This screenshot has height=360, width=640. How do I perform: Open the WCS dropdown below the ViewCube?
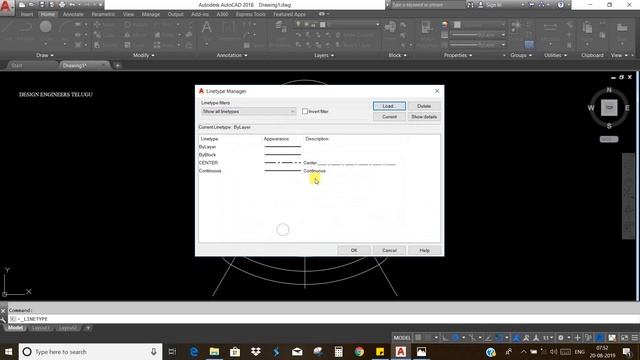(609, 139)
